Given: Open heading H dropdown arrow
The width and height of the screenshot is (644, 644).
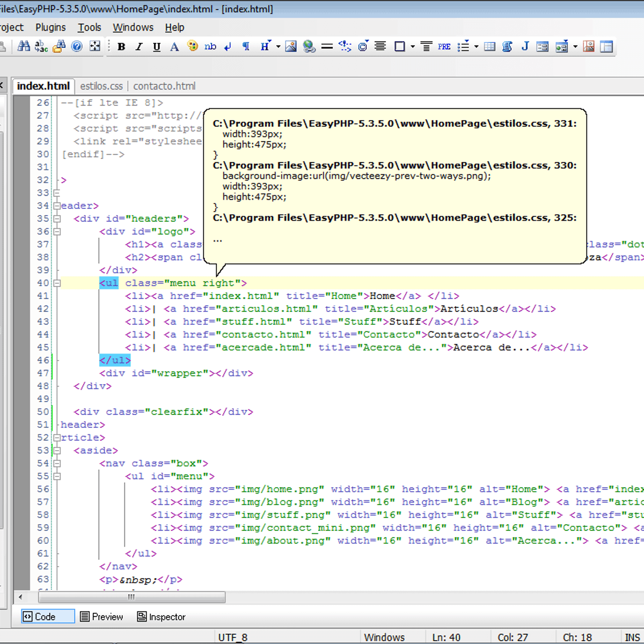Looking at the screenshot, I should coord(278,47).
